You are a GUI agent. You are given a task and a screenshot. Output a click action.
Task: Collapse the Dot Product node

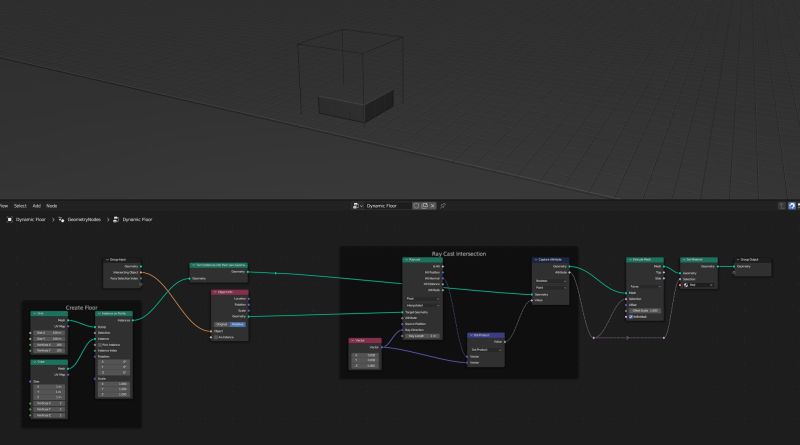[x=471, y=335]
